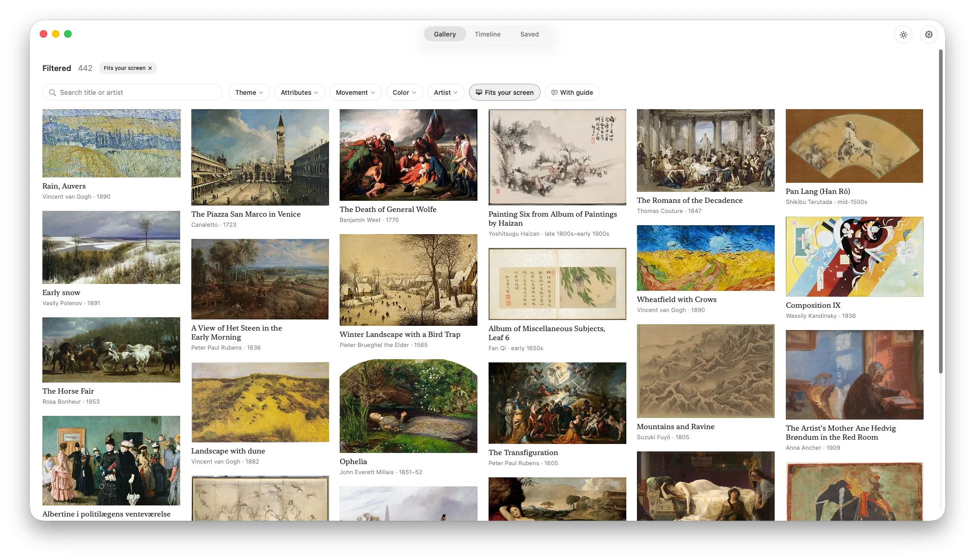
Task: Focus the 'Search title or artist' field
Action: click(132, 92)
